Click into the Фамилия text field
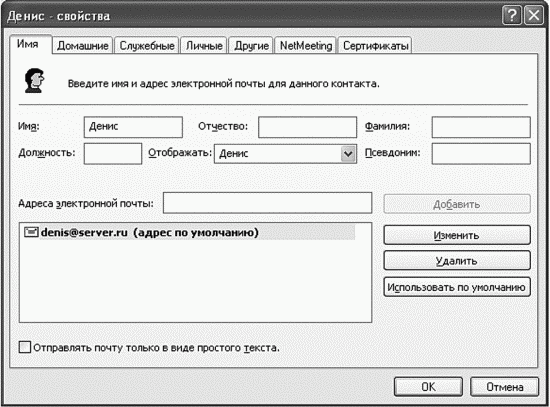Image resolution: width=550 pixels, height=407 pixels. pyautogui.click(x=481, y=127)
